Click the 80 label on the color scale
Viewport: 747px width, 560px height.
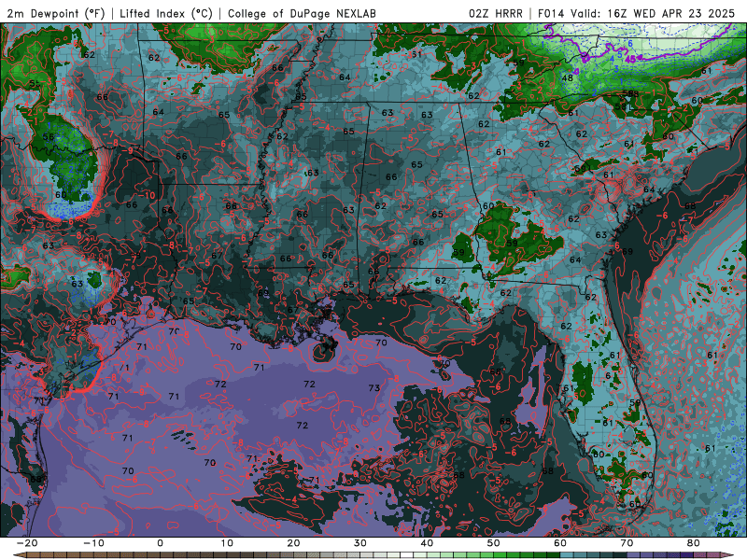(x=694, y=543)
